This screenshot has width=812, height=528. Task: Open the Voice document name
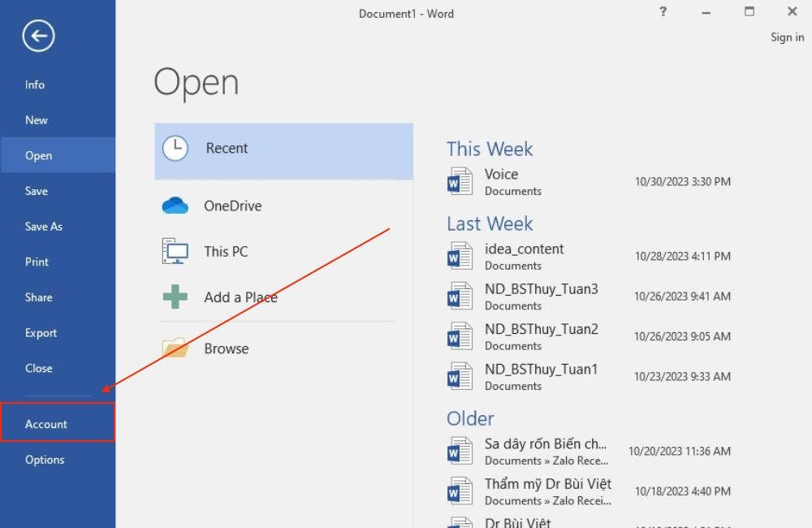(x=501, y=174)
